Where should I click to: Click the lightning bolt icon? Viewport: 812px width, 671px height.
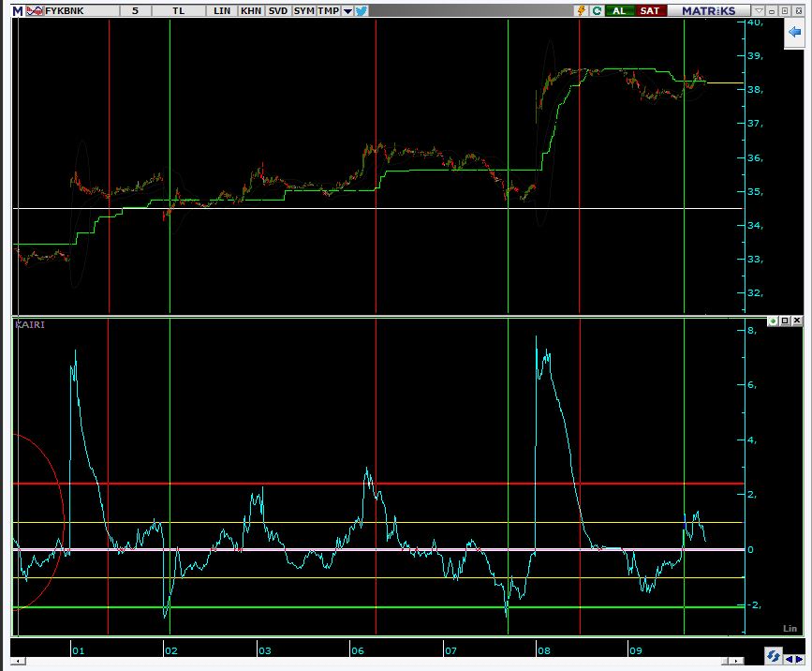tap(582, 10)
